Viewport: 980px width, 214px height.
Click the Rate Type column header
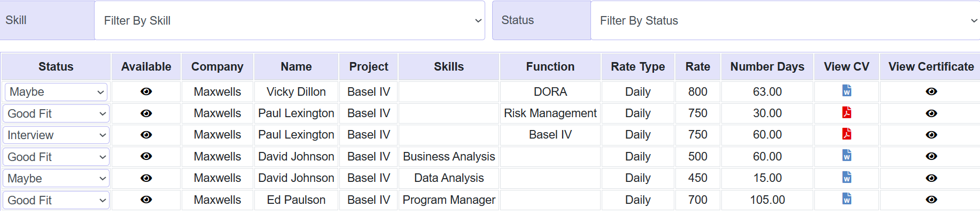pyautogui.click(x=638, y=67)
